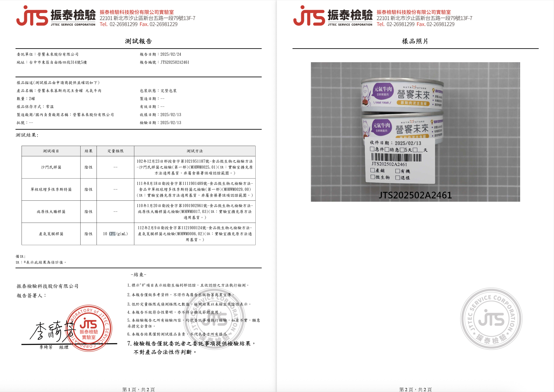This screenshot has height=392, width=554.
Task: Click the 微生物 checkbox on the sample label
Action: (x=373, y=177)
